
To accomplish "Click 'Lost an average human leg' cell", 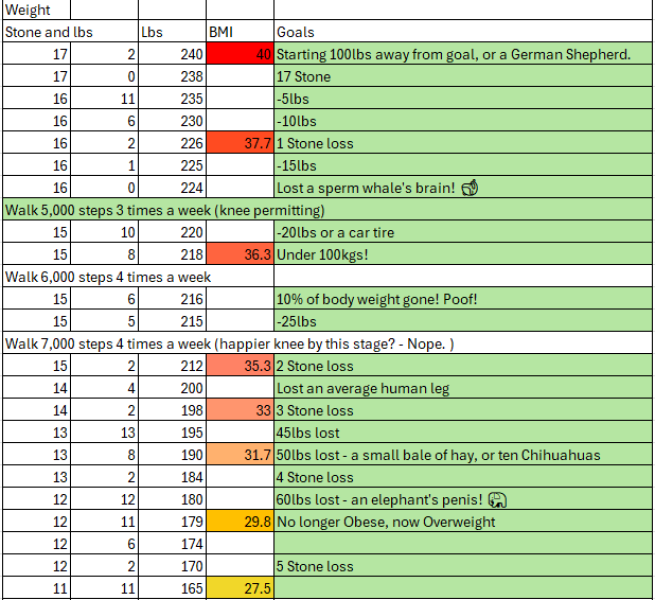I will (463, 388).
